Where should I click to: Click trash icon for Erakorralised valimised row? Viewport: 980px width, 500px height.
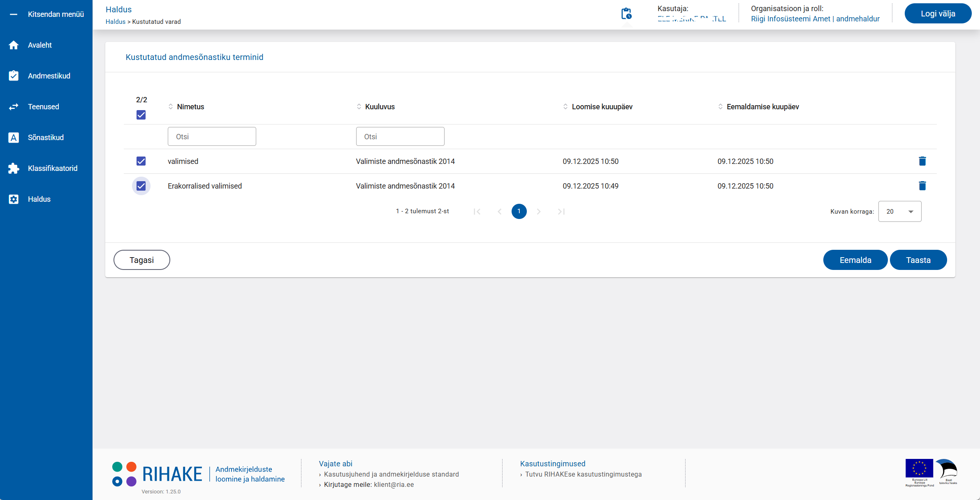click(x=922, y=186)
